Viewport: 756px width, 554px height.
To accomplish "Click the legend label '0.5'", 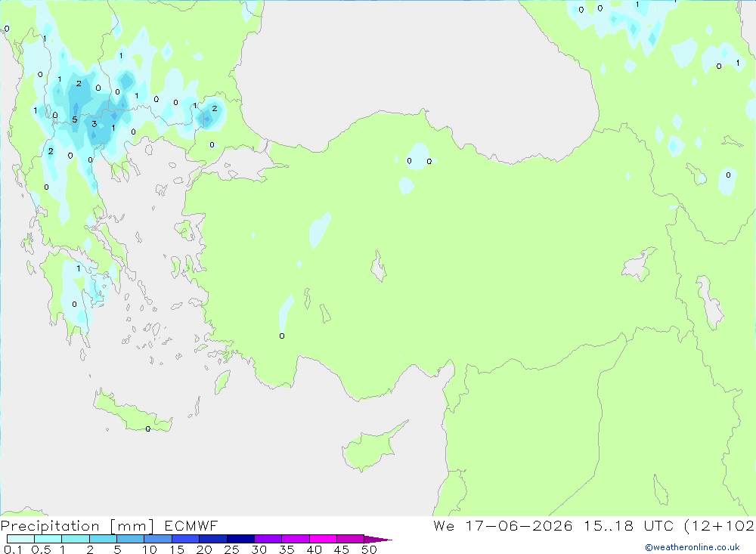I will coord(41,549).
